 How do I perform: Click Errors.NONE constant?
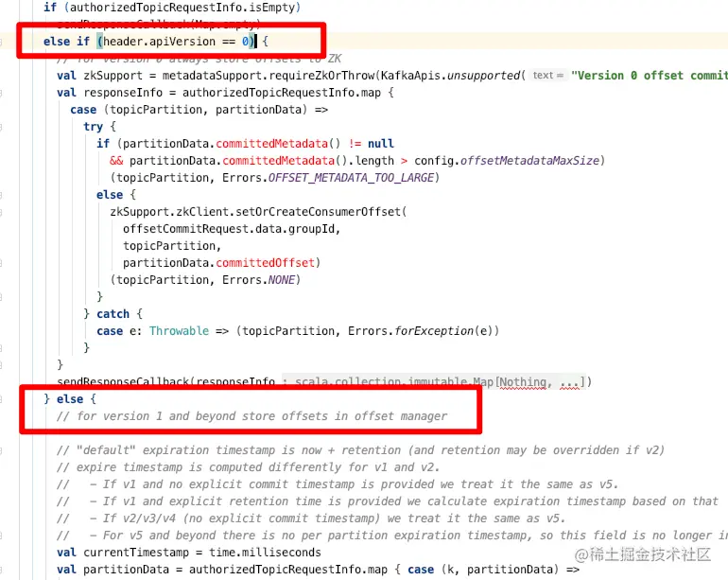coord(258,280)
